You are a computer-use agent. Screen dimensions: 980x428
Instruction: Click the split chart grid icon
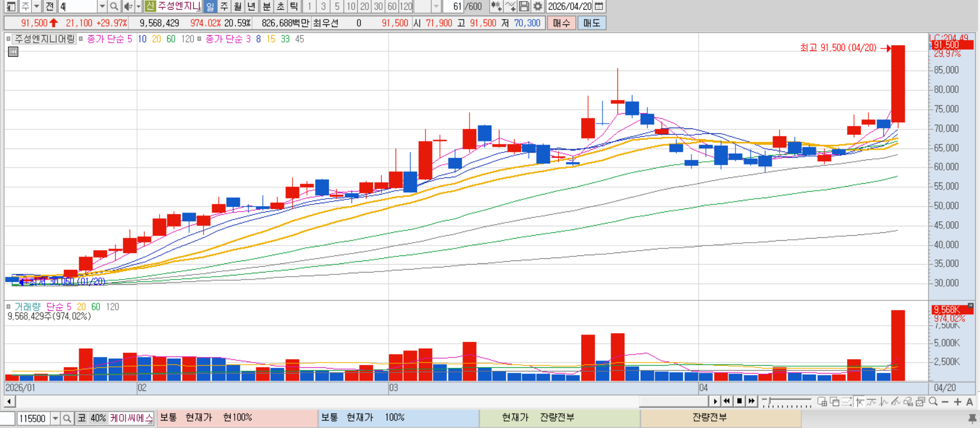click(x=822, y=401)
